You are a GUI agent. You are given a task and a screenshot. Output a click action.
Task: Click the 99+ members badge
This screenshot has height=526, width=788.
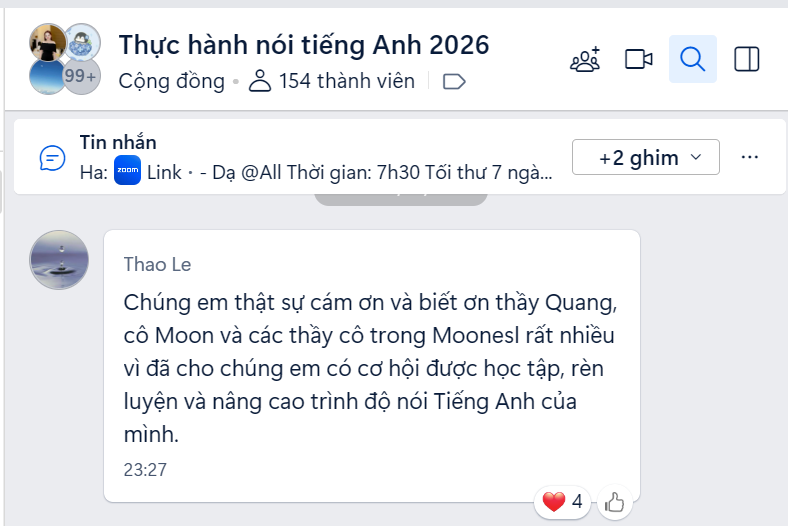coord(81,76)
